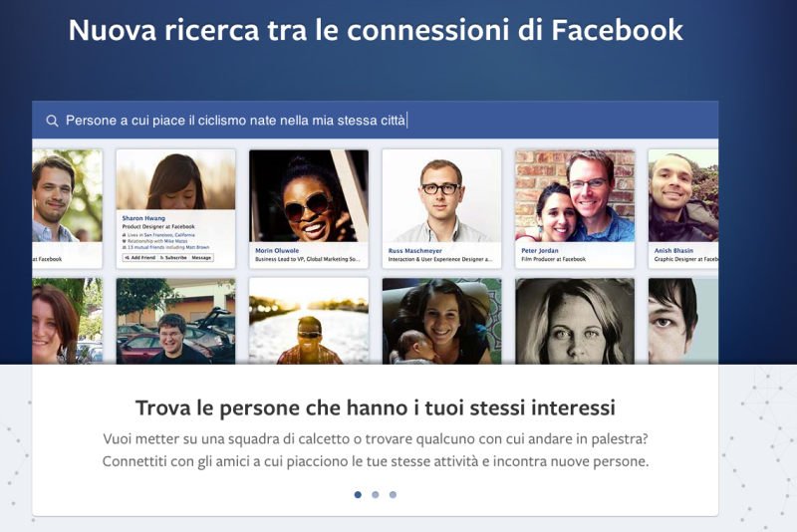
Task: Click the magnifying glass search icon
Action: 52,121
